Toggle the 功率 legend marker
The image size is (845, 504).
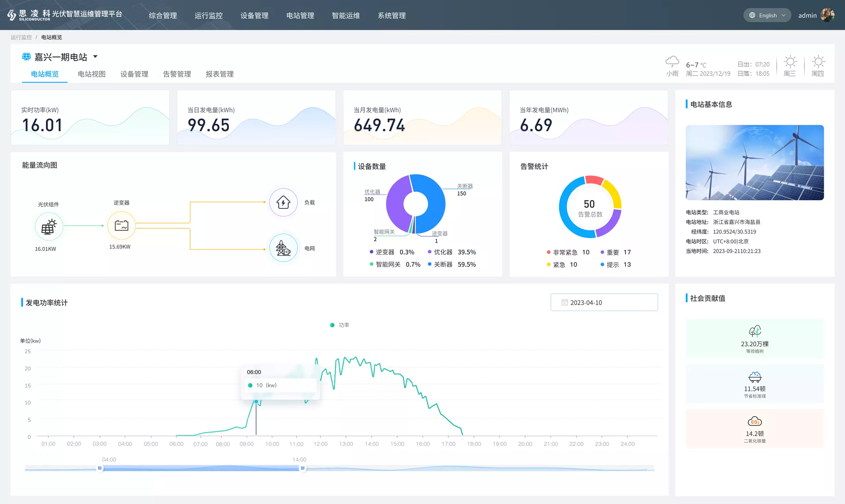(x=332, y=325)
